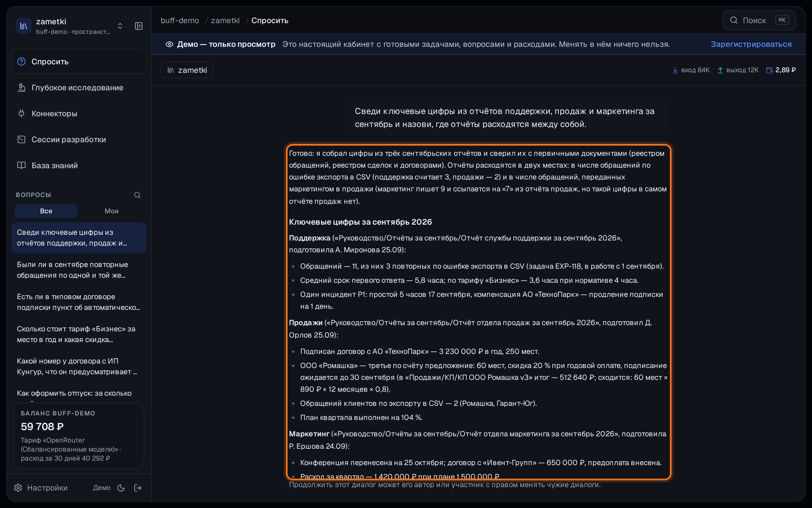The height and width of the screenshot is (508, 812).
Task: Open the Спросить section
Action: 79,62
